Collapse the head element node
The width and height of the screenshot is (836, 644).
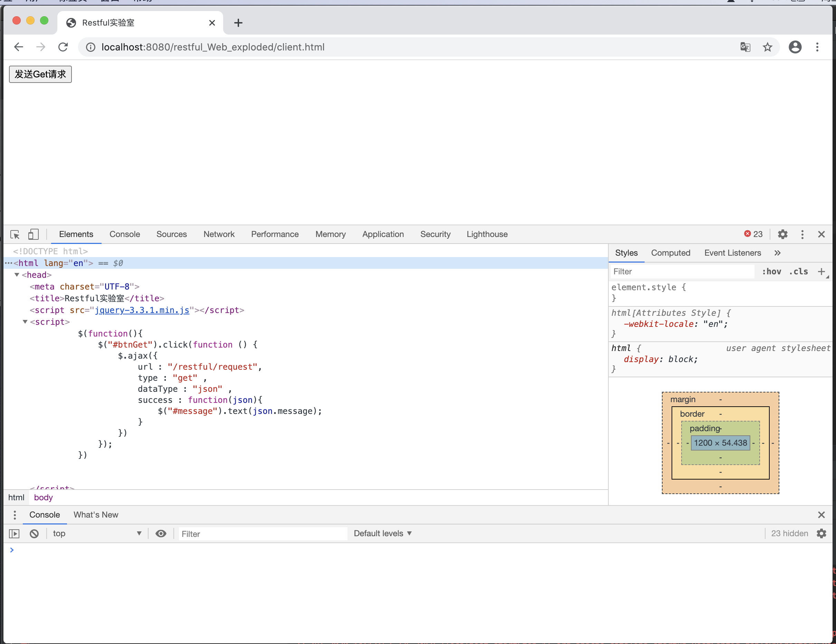[17, 275]
